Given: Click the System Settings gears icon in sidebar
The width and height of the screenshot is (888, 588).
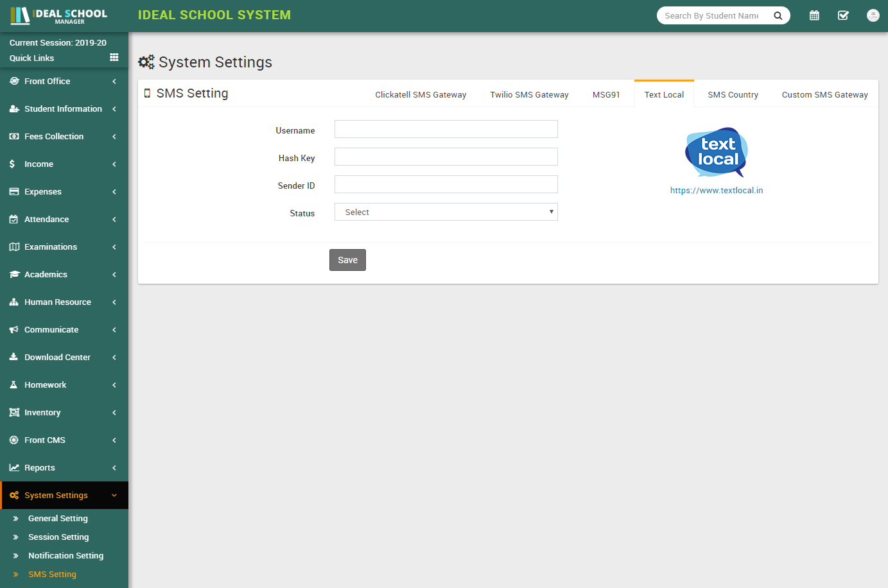Looking at the screenshot, I should click(14, 495).
